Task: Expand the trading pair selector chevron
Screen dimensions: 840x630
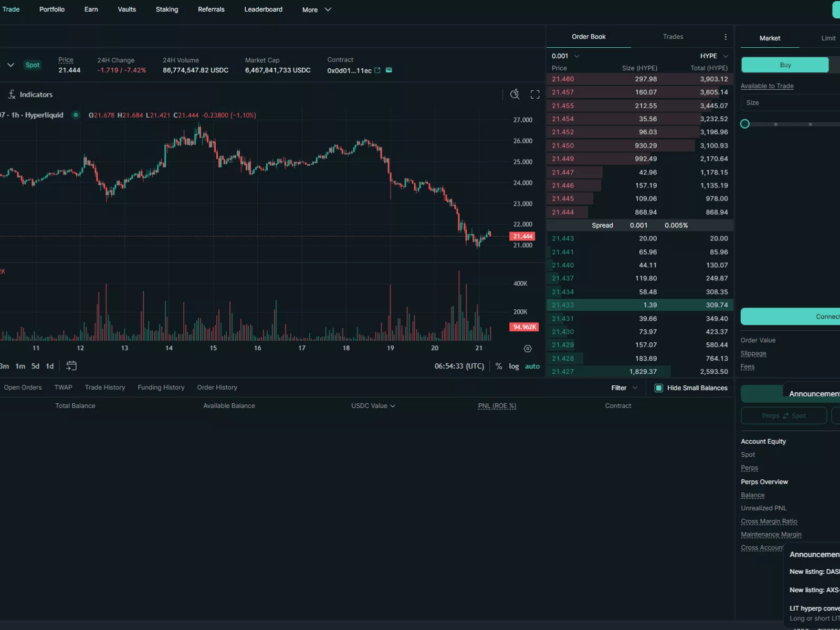Action: click(10, 65)
